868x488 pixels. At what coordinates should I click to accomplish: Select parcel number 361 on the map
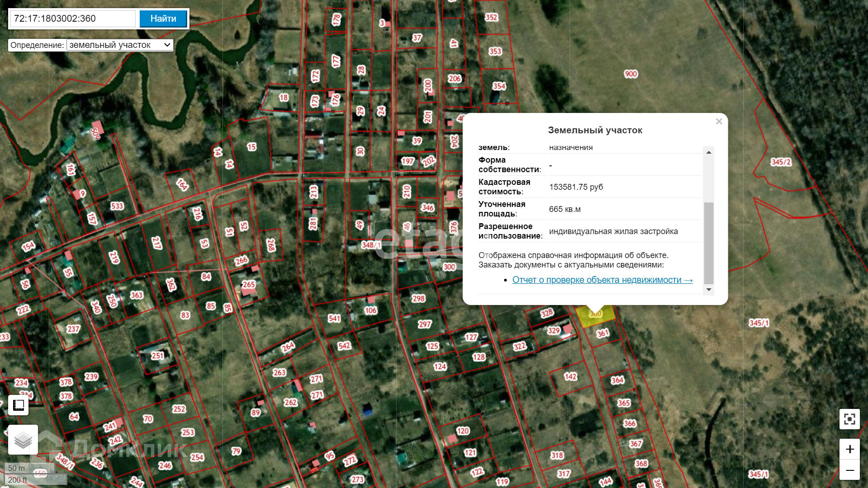(x=603, y=334)
